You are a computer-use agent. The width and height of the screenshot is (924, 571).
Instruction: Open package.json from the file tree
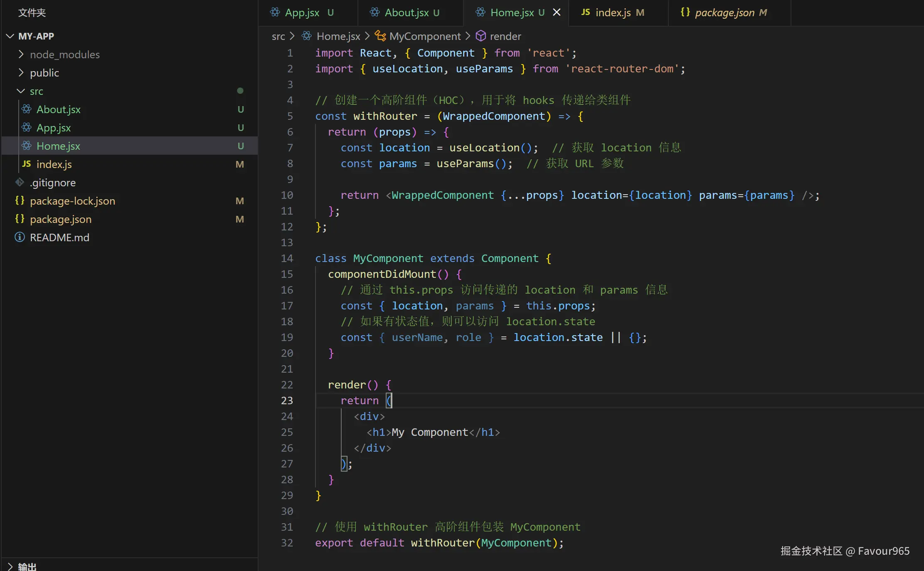tap(61, 219)
